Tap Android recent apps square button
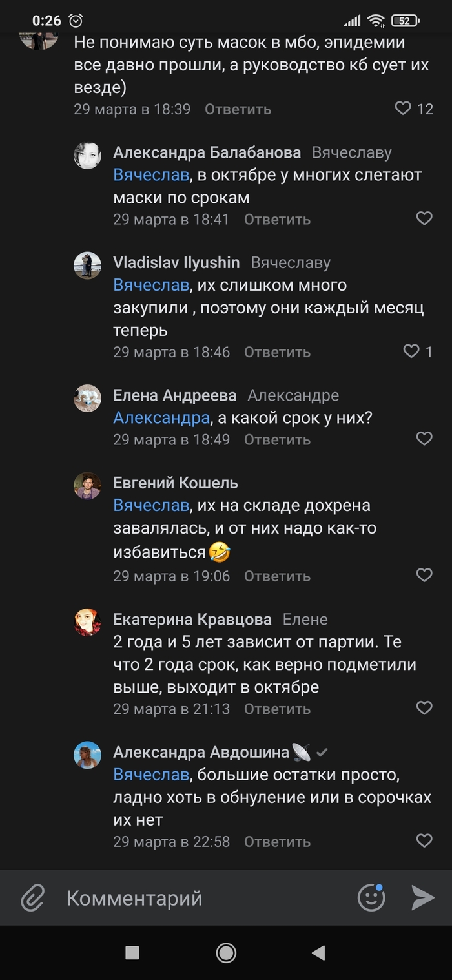Image resolution: width=452 pixels, height=980 pixels. click(x=132, y=953)
